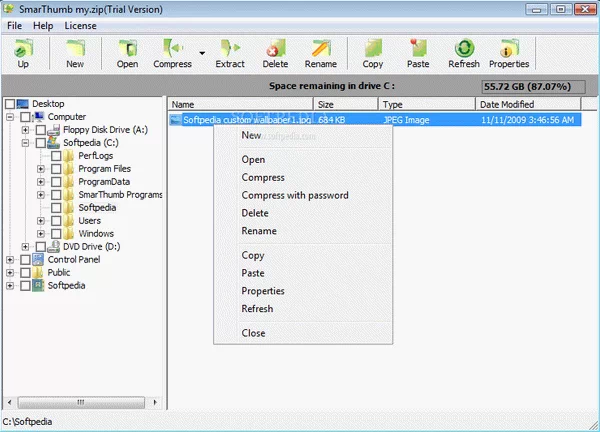Click the SmarThumb app icon in title bar
600x432 pixels.
(x=8, y=9)
